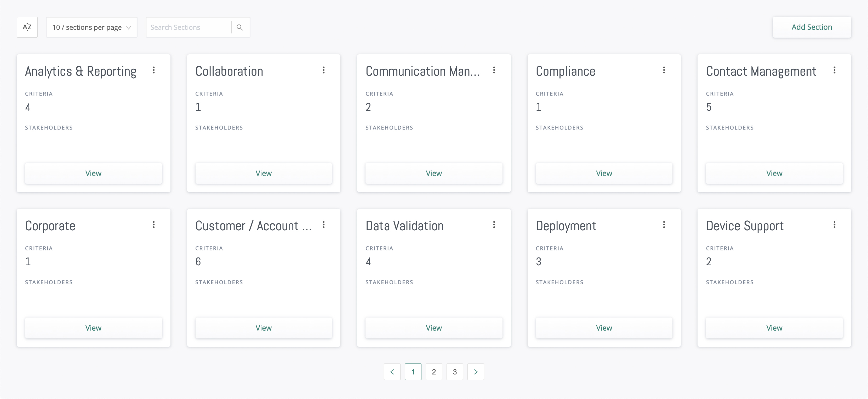Click the Data Validation card title
This screenshot has height=399, width=868.
405,226
